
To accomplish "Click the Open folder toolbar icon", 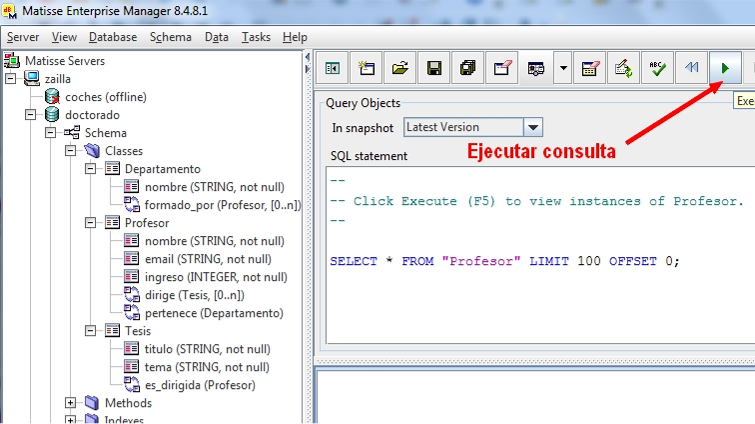I will pyautogui.click(x=400, y=68).
